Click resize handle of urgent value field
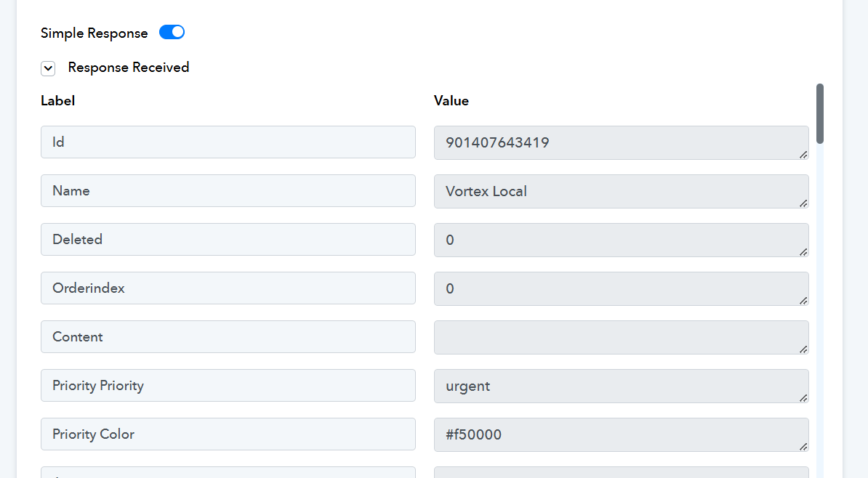 [x=803, y=397]
